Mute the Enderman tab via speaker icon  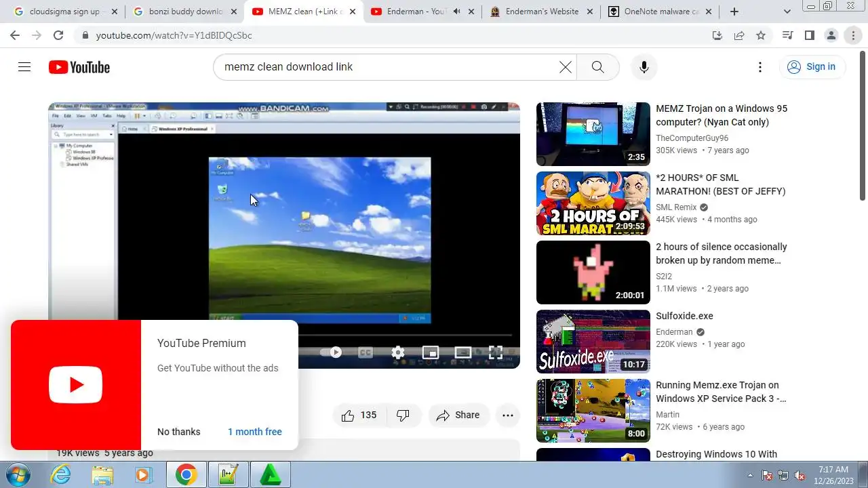coord(456,12)
